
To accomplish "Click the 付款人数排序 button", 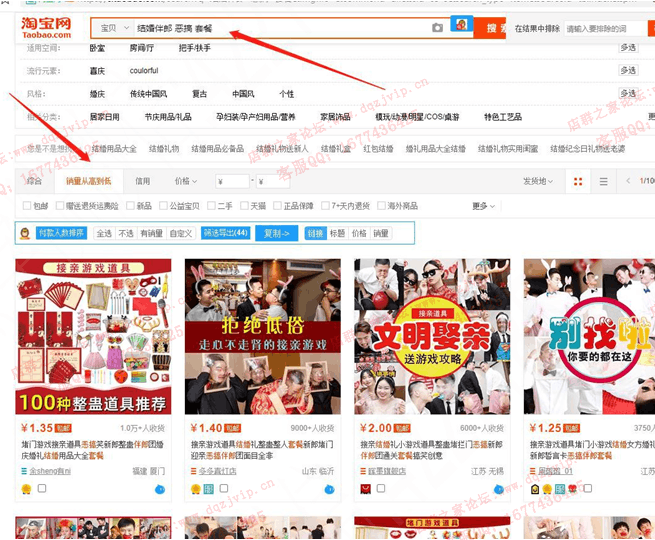I will 61,233.
